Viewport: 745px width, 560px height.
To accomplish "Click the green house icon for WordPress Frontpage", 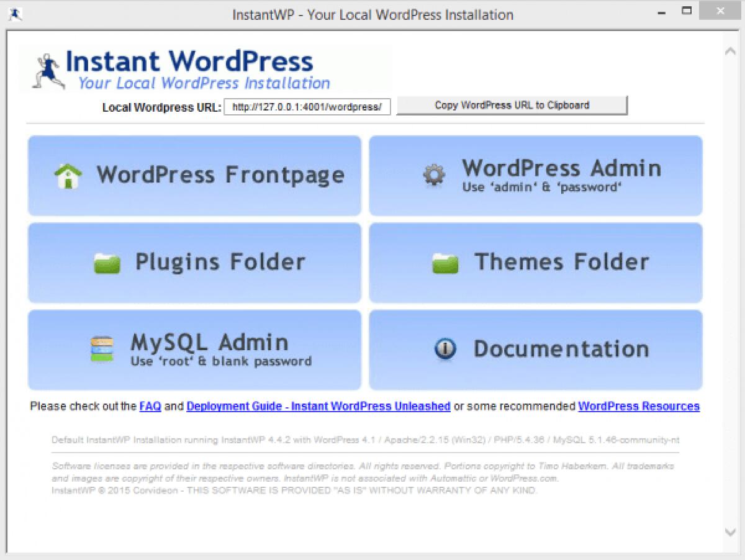I will 68,176.
